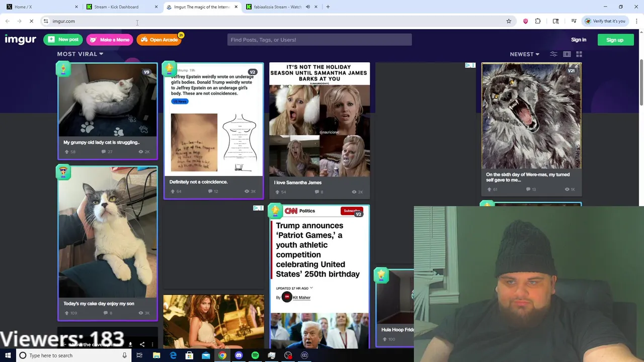Bookmark this page with the star

click(x=509, y=21)
